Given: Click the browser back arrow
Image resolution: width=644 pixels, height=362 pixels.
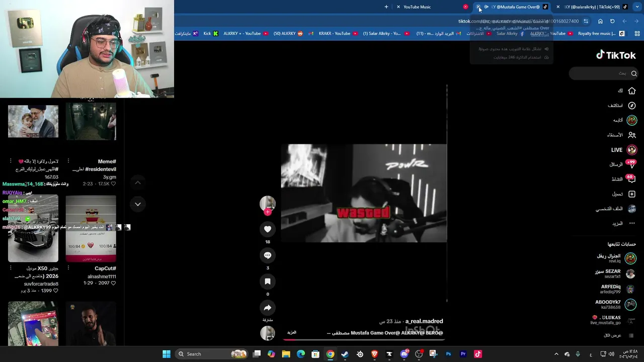Looking at the screenshot, I should pyautogui.click(x=636, y=21).
